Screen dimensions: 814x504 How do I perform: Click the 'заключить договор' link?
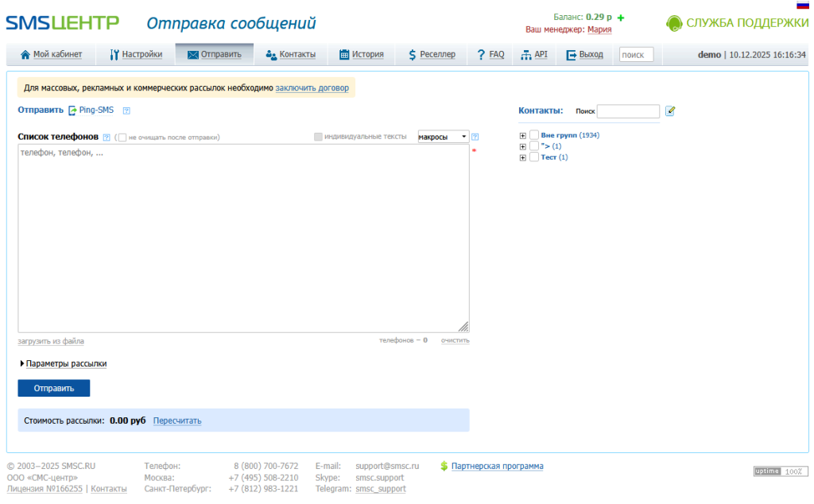(312, 87)
